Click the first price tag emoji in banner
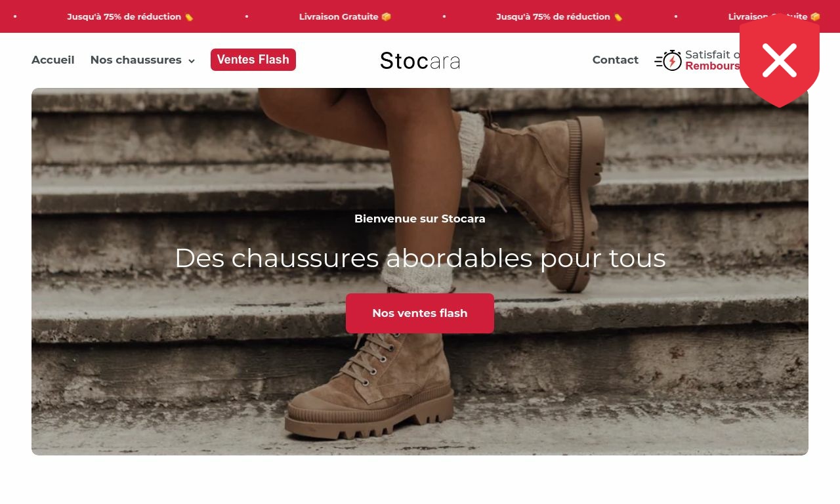Screen dimensions: 840x504 tap(189, 17)
